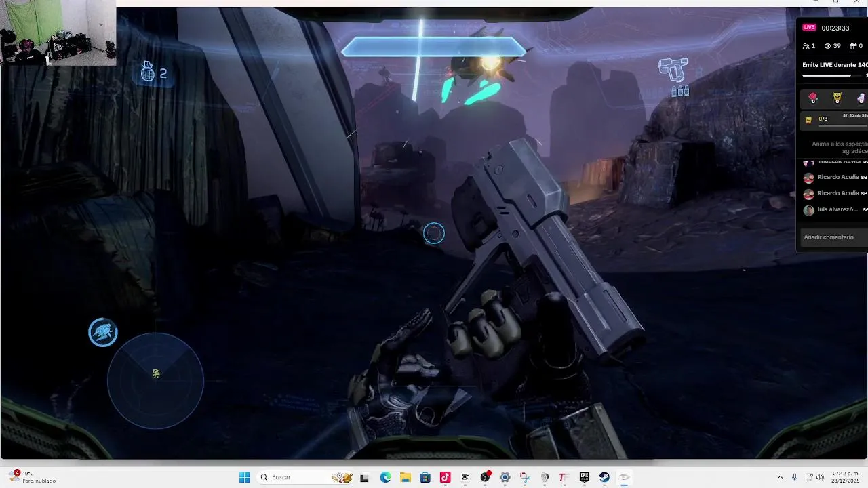Open the clock and date 07:42 p. m.
Viewport: 868px width, 488px height.
point(846,477)
